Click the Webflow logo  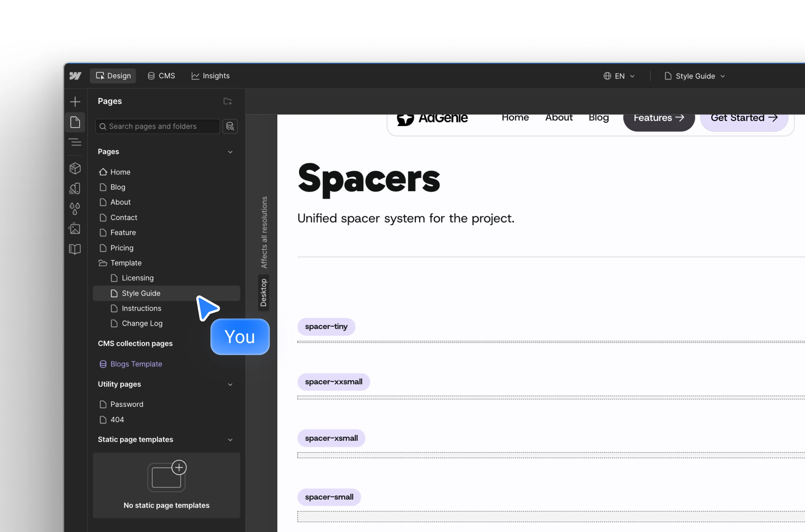75,76
